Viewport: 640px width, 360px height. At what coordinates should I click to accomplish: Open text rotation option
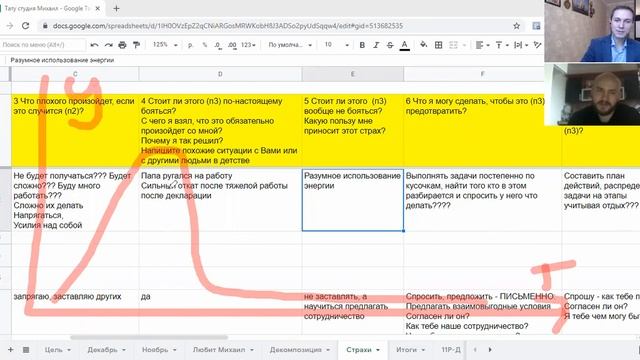538,45
